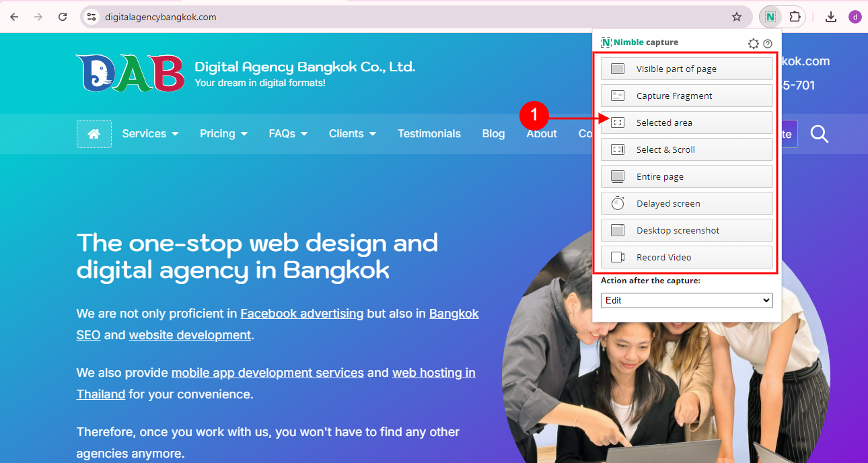Capture the Entire page
868x463 pixels.
tap(686, 176)
